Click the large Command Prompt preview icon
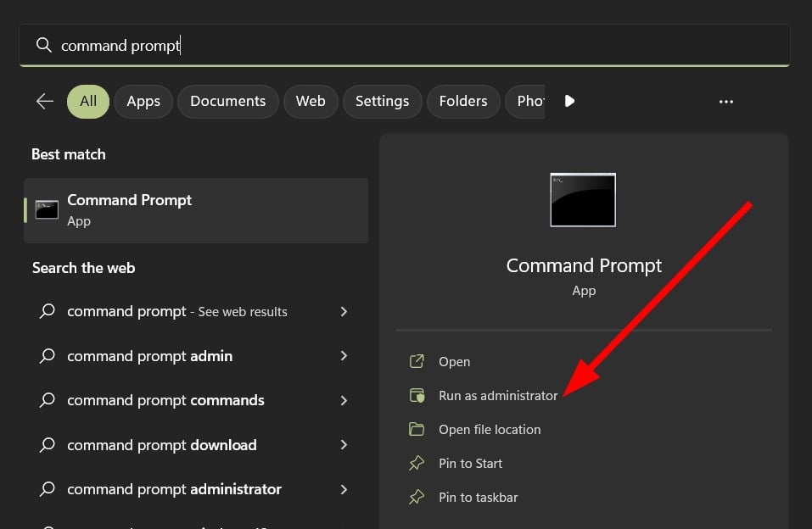812x529 pixels. 583,200
